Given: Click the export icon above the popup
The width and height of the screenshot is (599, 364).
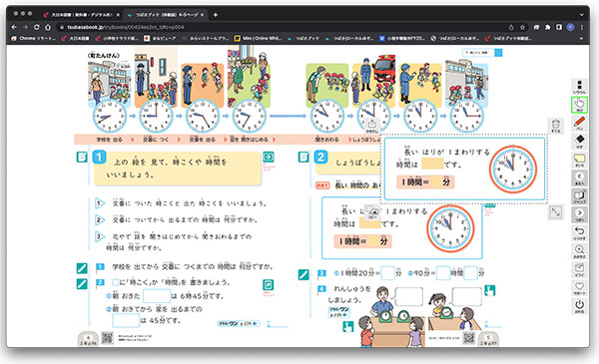Looking at the screenshot, I should click(x=371, y=125).
